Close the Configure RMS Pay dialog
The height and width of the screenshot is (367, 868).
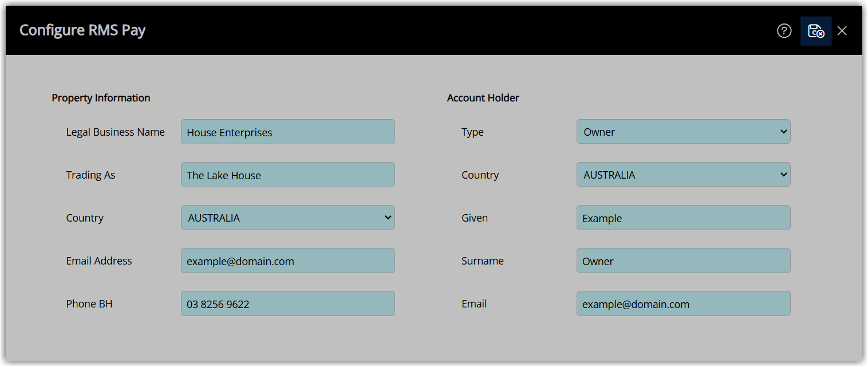coord(842,31)
